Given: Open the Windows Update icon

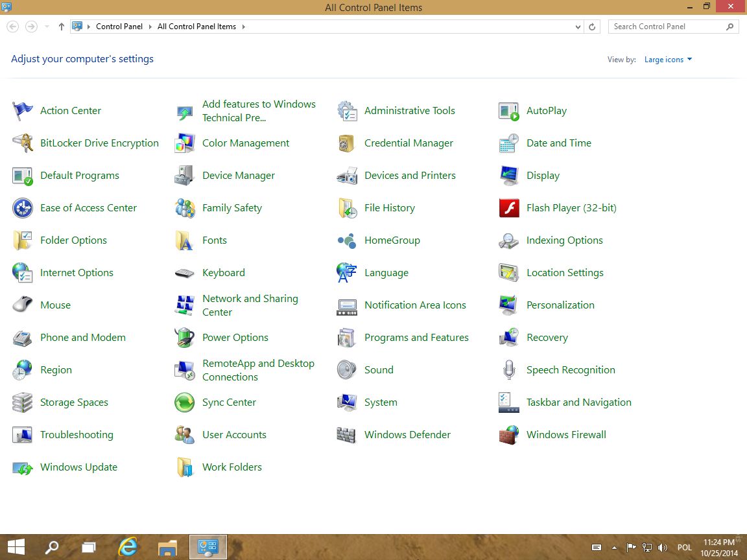Looking at the screenshot, I should [x=23, y=468].
